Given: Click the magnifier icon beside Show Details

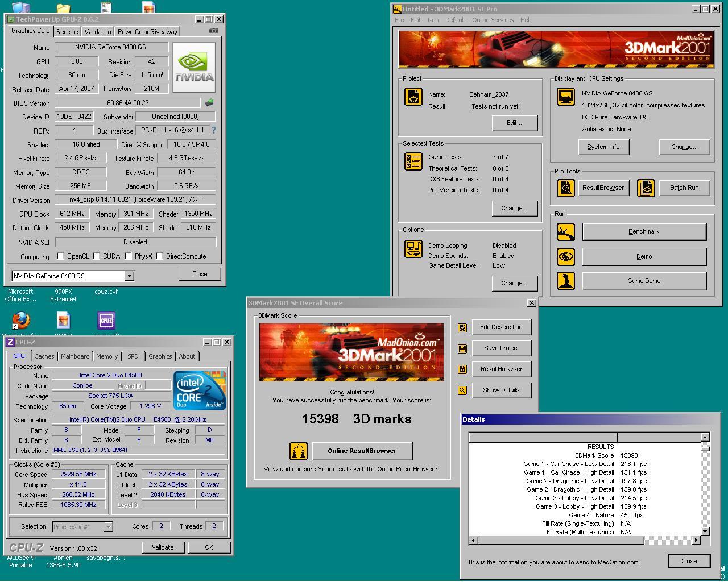Looking at the screenshot, I should (x=462, y=390).
